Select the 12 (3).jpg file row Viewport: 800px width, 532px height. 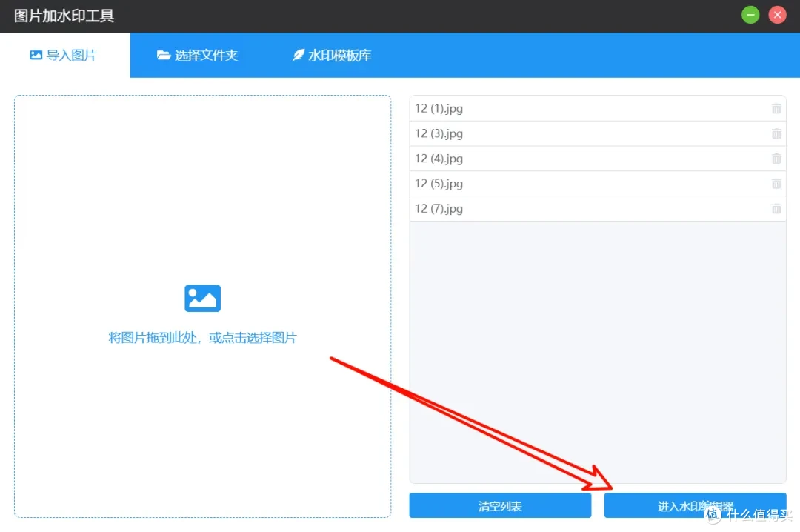(598, 133)
